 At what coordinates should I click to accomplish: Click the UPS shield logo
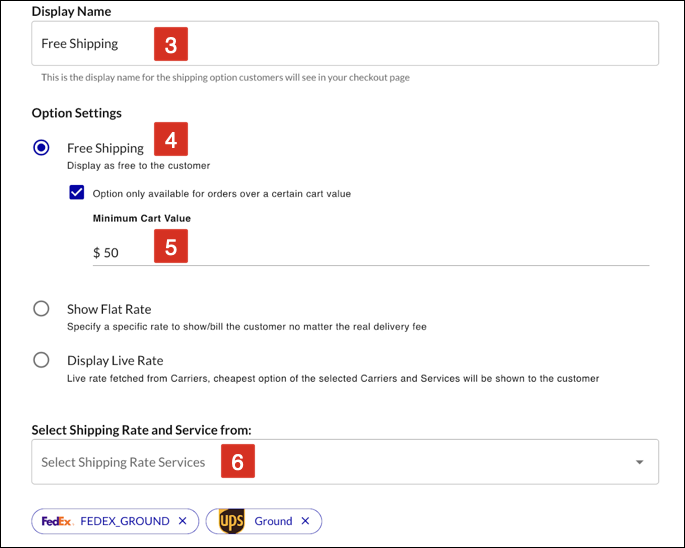[232, 521]
